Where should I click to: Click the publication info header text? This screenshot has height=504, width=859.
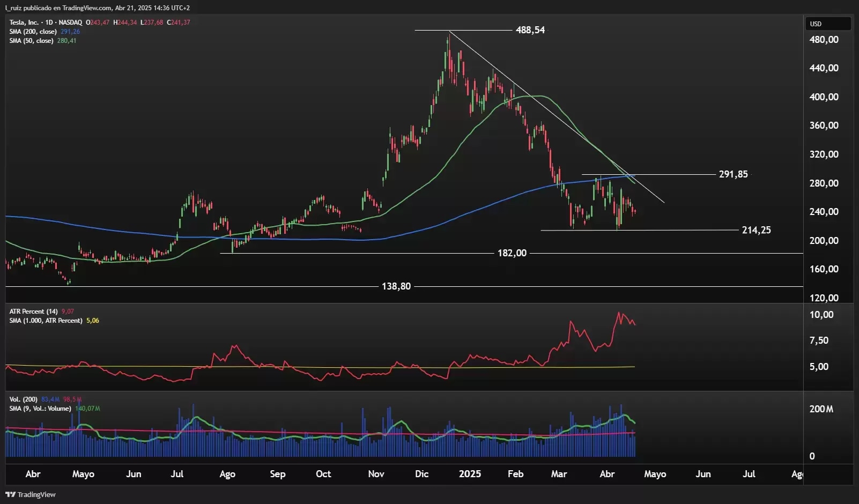[97, 8]
